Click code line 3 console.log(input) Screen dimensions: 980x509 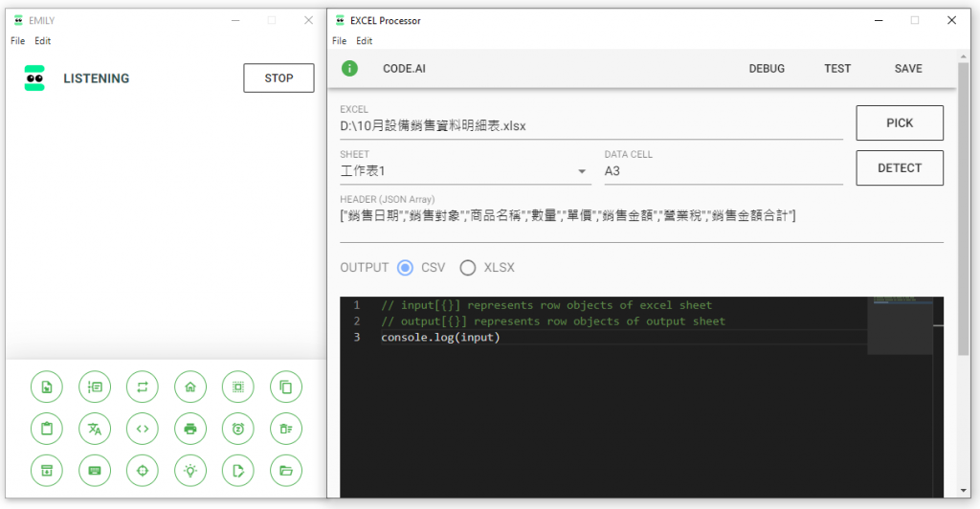440,337
